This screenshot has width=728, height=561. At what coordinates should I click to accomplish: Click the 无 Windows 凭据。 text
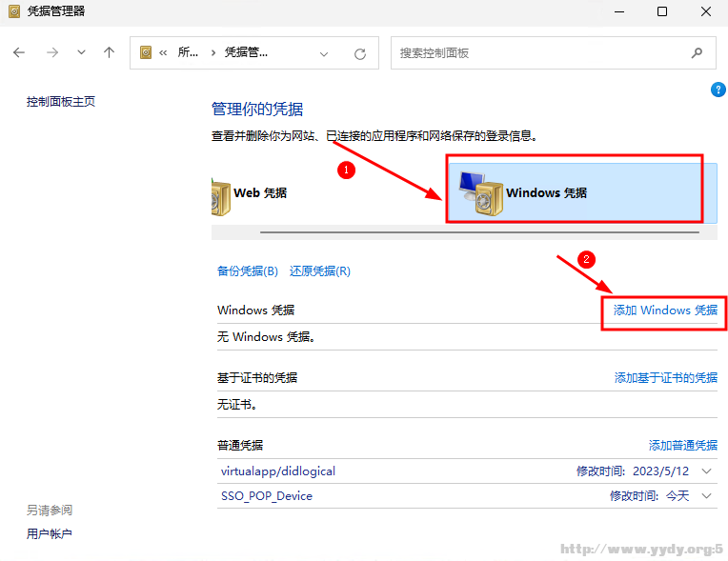tap(267, 337)
